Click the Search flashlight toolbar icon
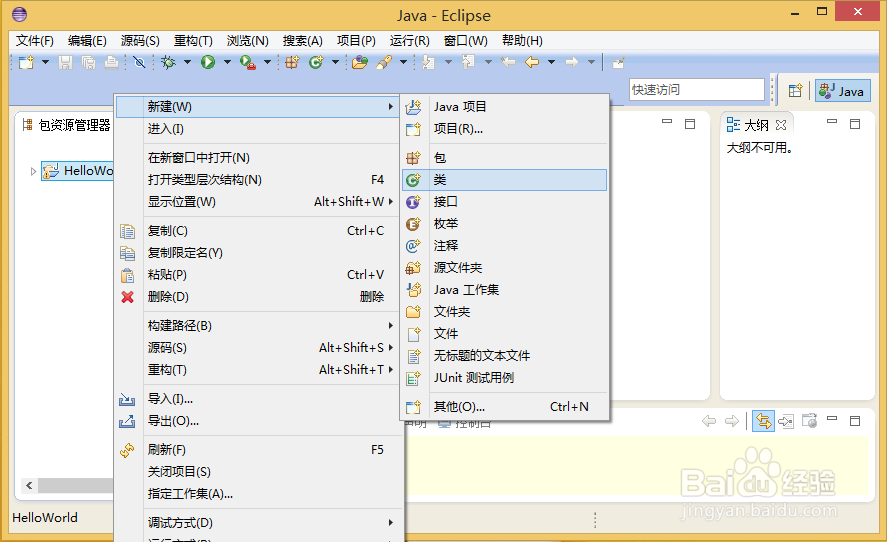The width and height of the screenshot is (887, 542). pyautogui.click(x=384, y=62)
